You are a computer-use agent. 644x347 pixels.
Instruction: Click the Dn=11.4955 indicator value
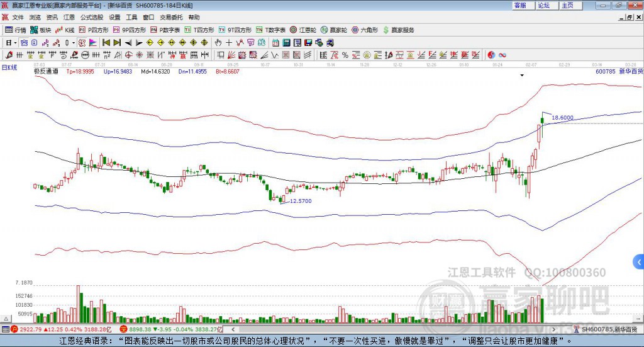pos(192,72)
